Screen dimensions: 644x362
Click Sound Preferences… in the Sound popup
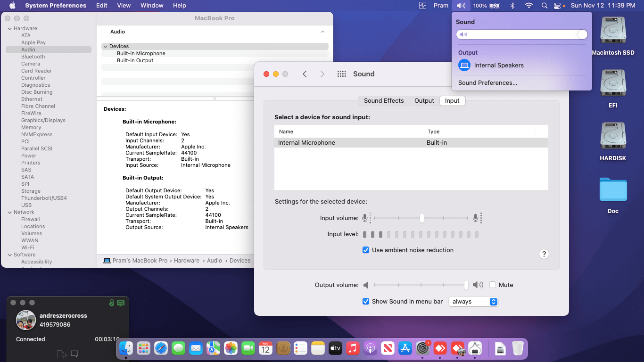click(487, 82)
